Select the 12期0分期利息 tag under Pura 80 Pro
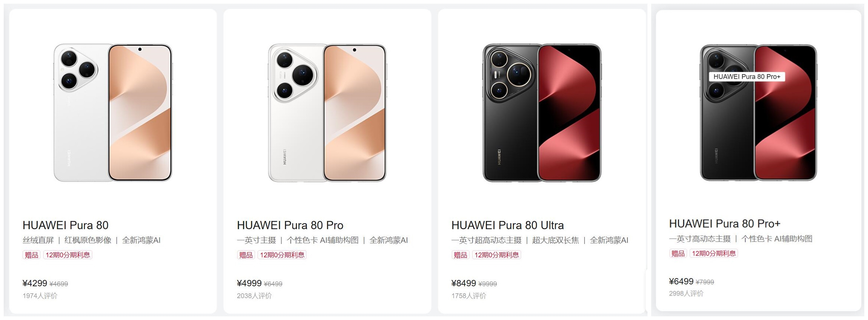Image resolution: width=868 pixels, height=320 pixels. [282, 255]
